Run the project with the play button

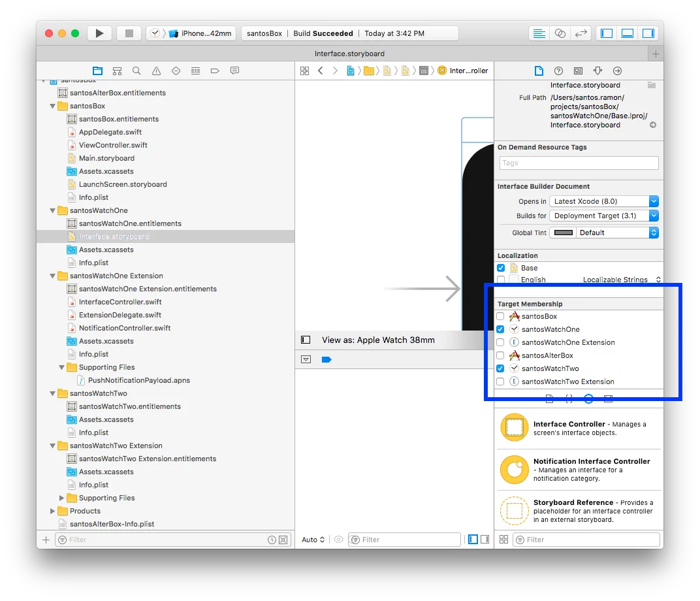coord(99,33)
